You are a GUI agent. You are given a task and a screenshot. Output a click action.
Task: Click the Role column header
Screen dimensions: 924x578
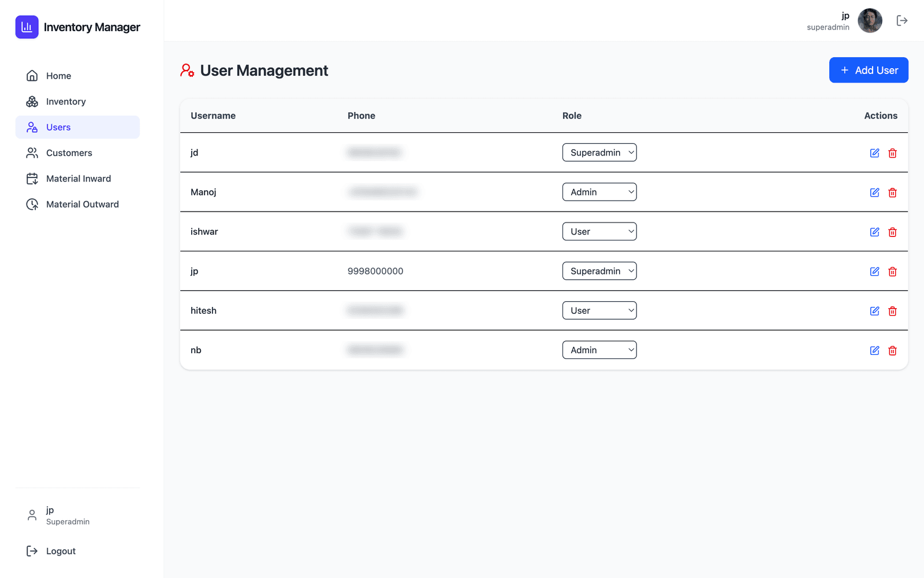tap(572, 116)
